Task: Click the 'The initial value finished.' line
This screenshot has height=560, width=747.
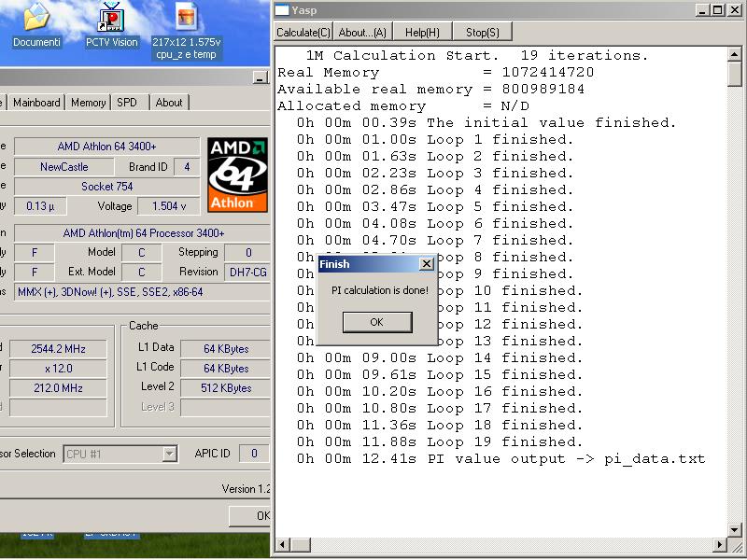Action: 486,123
